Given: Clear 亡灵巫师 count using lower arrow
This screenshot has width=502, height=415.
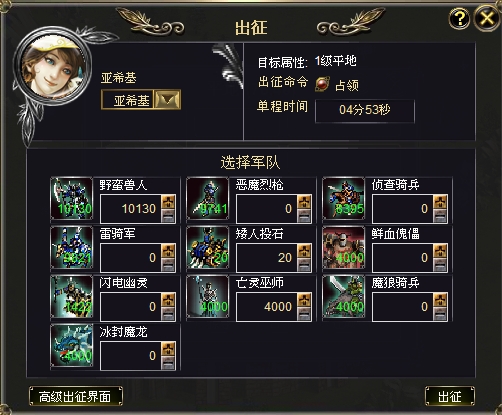Looking at the screenshot, I should [x=304, y=314].
